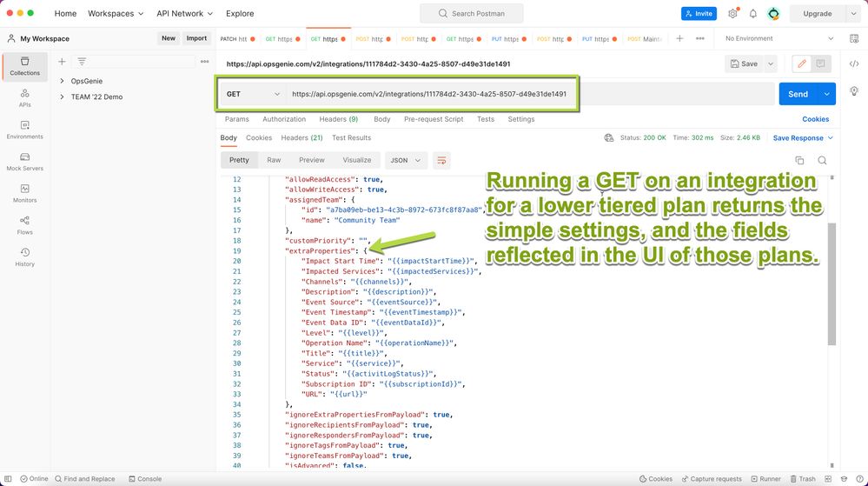Switch to the Tests tab
868x486 pixels.
(x=486, y=119)
